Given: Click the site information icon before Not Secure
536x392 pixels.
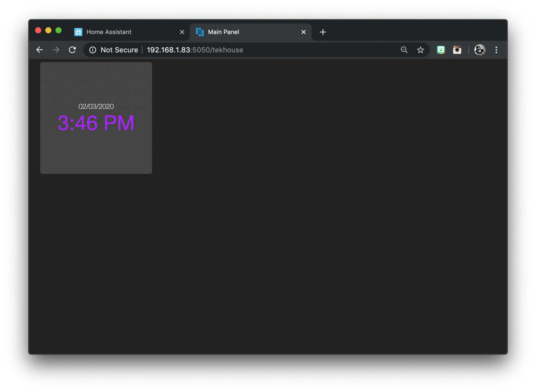Looking at the screenshot, I should click(x=93, y=50).
